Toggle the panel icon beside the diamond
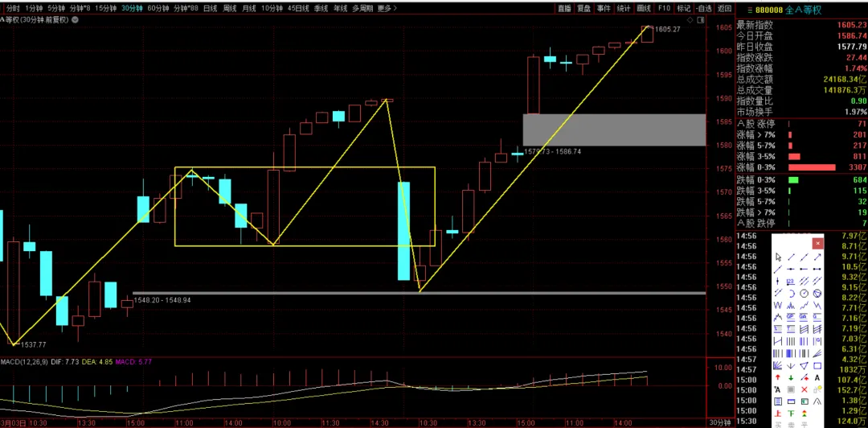The width and height of the screenshot is (868, 428). pos(702,19)
